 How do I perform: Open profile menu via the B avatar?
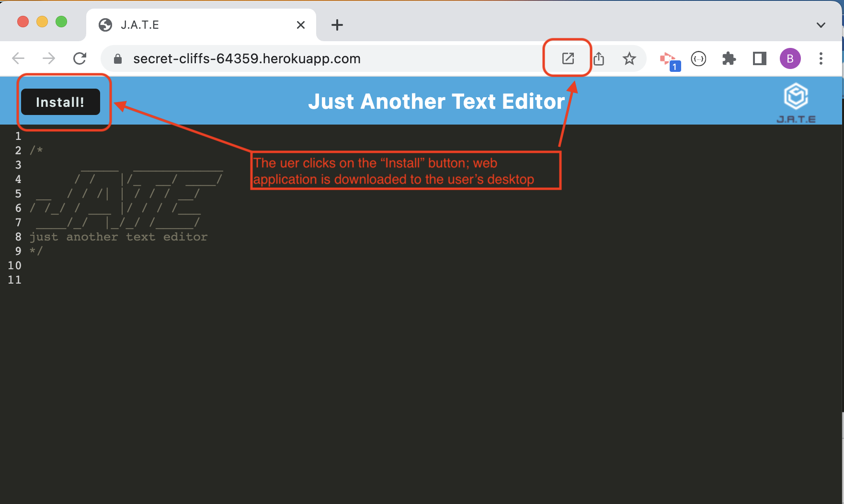click(790, 58)
